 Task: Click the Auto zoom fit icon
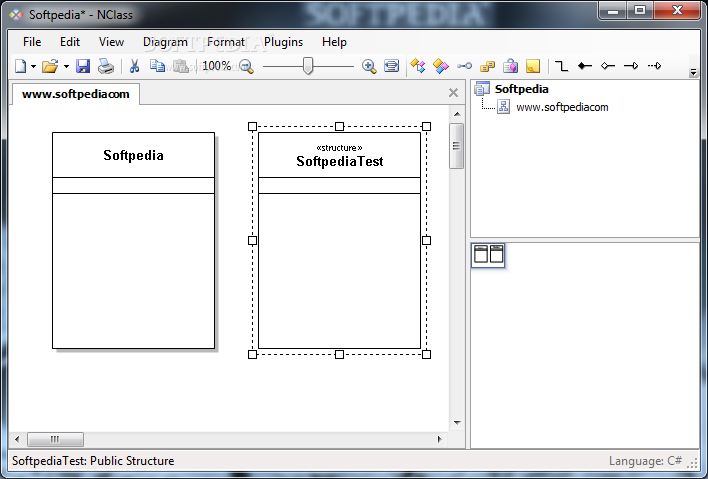[x=391, y=66]
